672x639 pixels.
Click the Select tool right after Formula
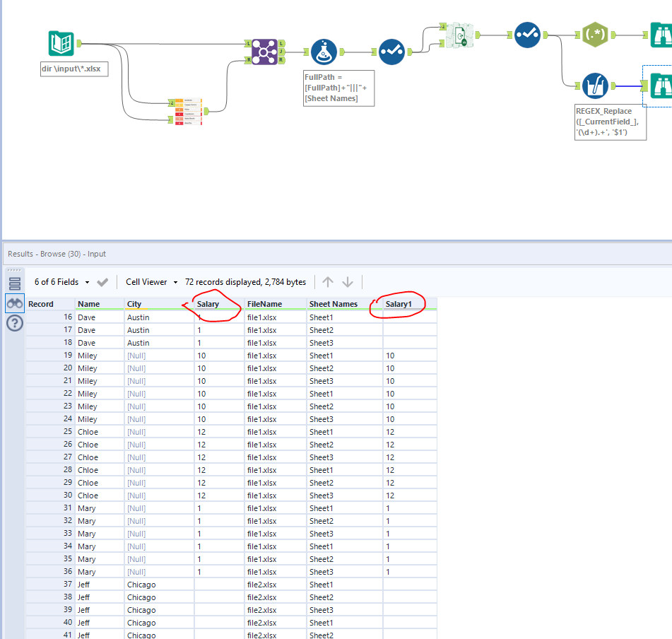pos(391,51)
